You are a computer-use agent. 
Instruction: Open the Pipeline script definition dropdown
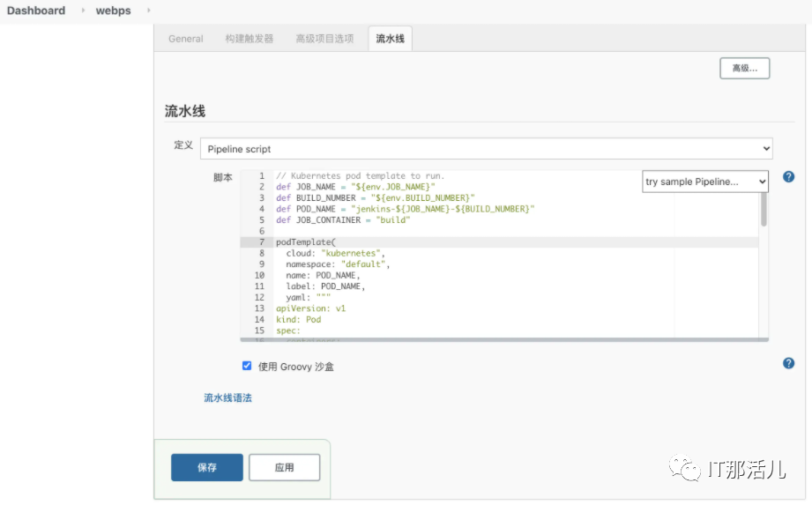pos(487,148)
